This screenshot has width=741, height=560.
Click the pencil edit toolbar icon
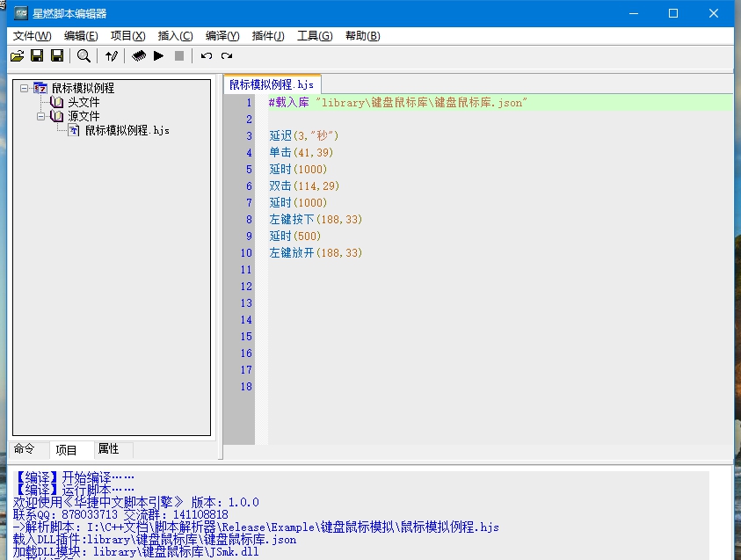111,56
